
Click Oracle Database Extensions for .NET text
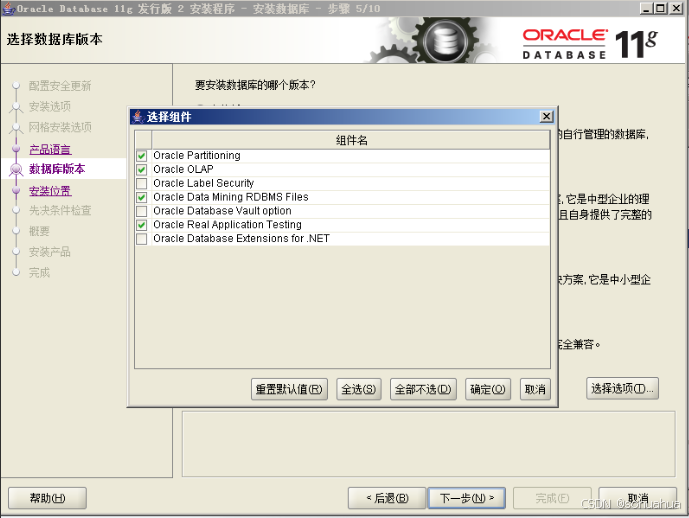click(241, 239)
